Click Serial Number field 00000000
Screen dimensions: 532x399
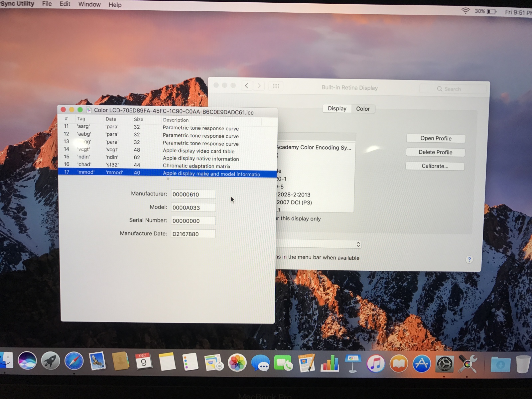(x=193, y=221)
